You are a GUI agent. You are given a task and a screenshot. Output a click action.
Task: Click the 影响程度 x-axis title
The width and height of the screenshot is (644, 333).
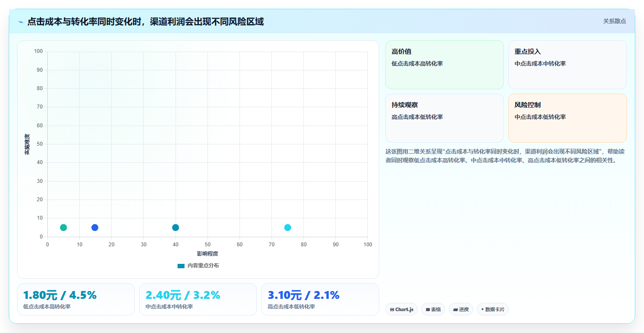pyautogui.click(x=208, y=253)
